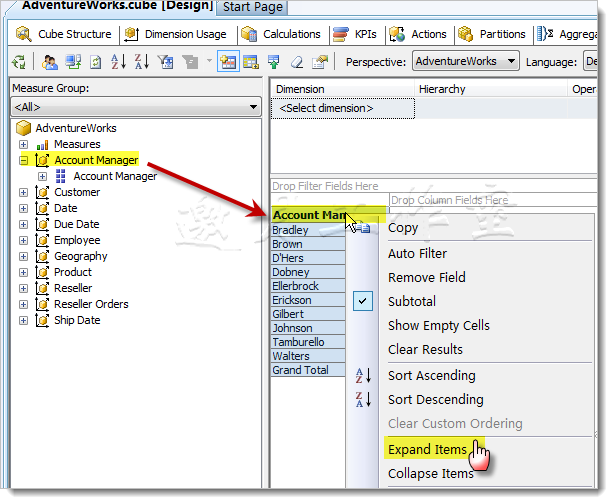The image size is (613, 504).
Task: Click the Z-A icon beside Sort Descending
Action: click(x=363, y=400)
